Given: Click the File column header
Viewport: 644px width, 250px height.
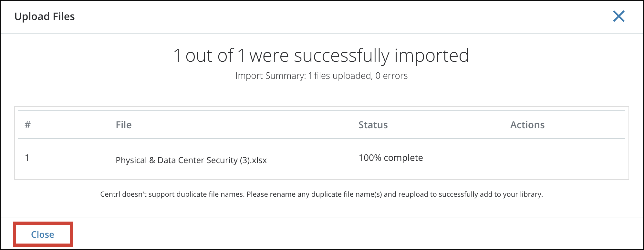Looking at the screenshot, I should coord(124,125).
